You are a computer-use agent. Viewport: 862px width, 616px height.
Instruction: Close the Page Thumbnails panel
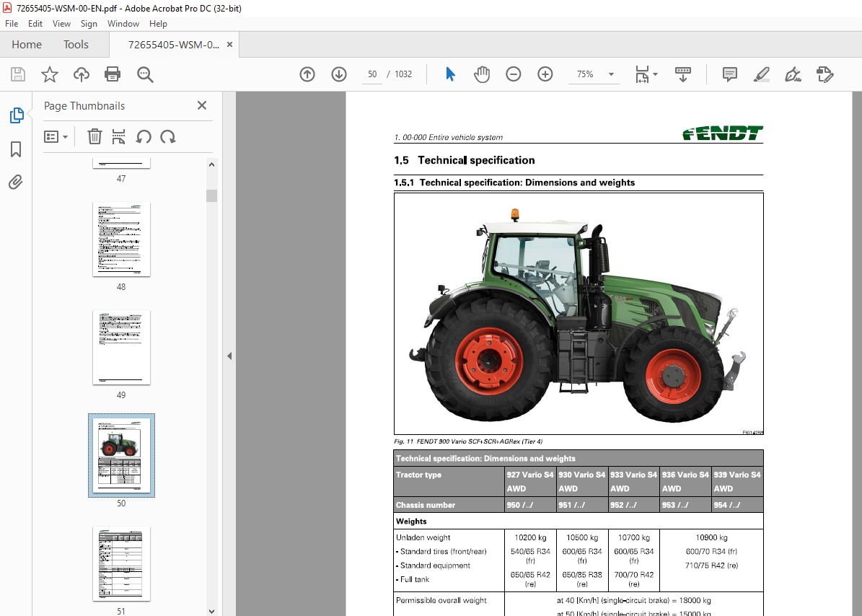pos(202,105)
